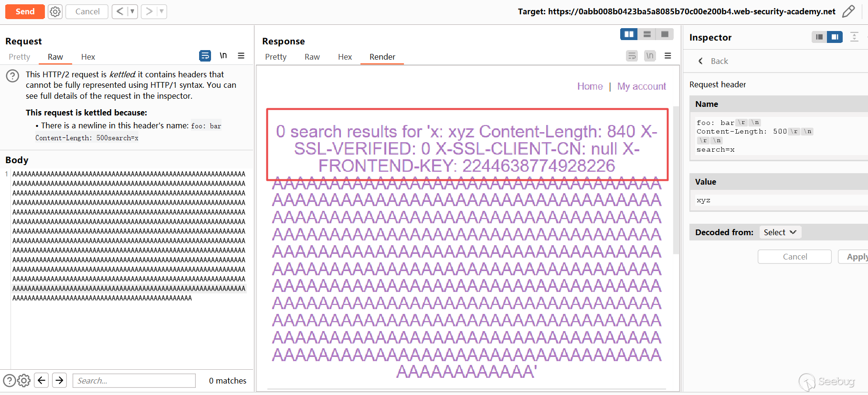Click the '0 search results for' heading
The height and width of the screenshot is (395, 868).
tap(467, 148)
